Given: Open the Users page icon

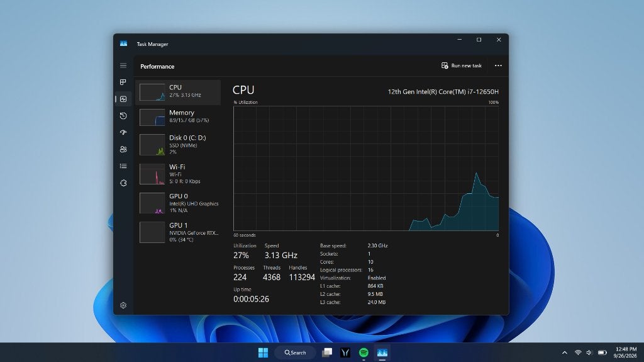Looking at the screenshot, I should pos(123,149).
